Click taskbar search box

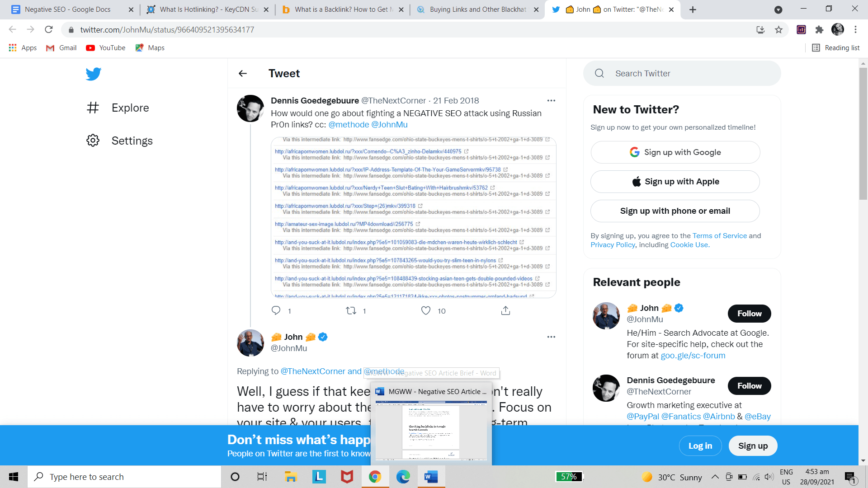[x=124, y=477]
